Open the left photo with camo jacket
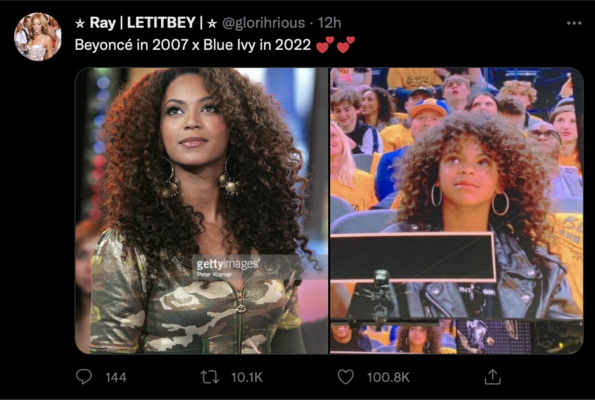The image size is (595, 400). (201, 211)
